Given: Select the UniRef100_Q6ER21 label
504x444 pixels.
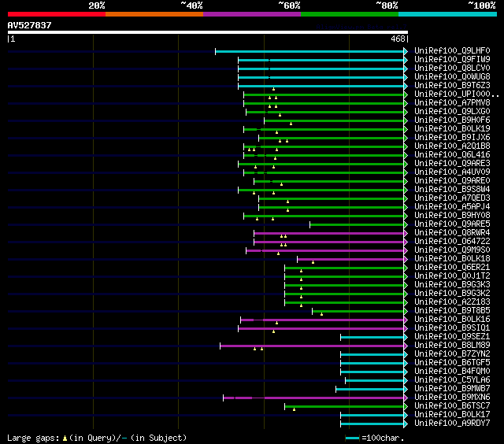Looking at the screenshot, I should tap(452, 268).
